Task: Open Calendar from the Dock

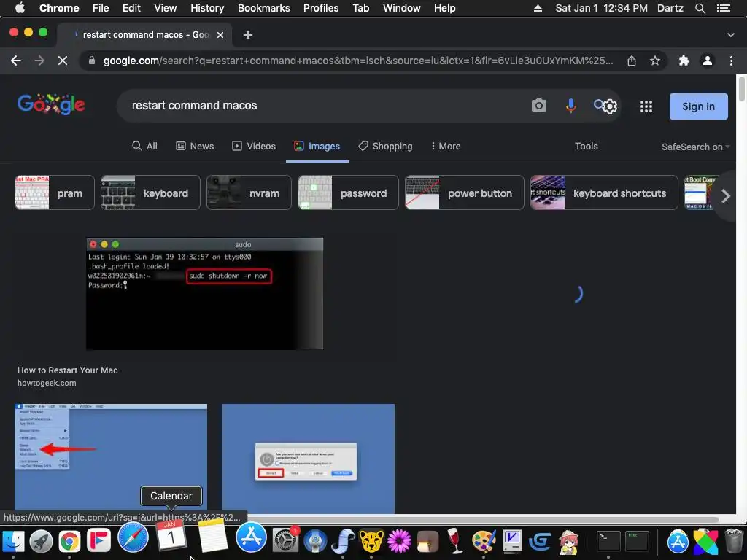Action: pos(171,537)
